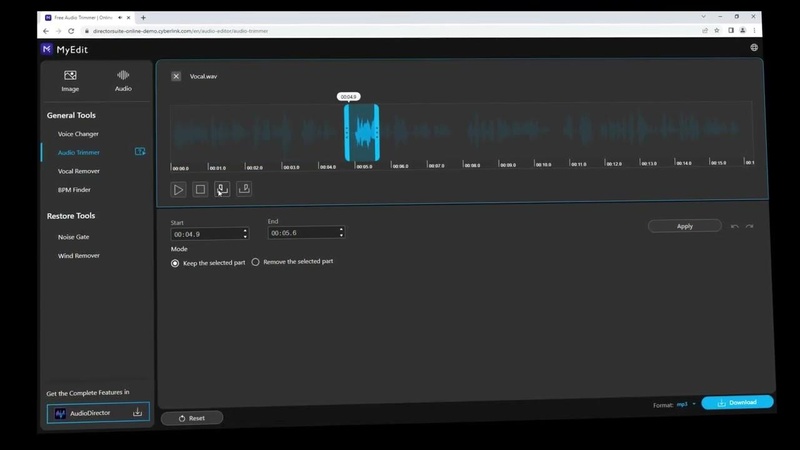Click the Undo arrow icon
Screen dimensions: 800x450
(735, 226)
